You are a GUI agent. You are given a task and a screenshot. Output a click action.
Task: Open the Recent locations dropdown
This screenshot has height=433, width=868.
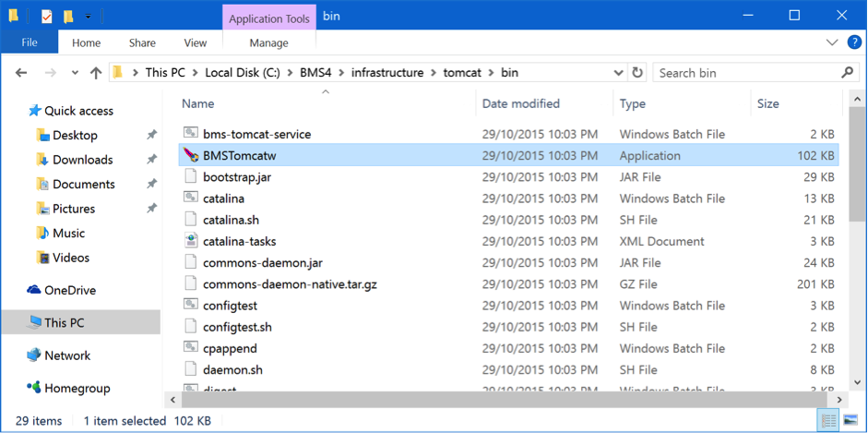[76, 73]
